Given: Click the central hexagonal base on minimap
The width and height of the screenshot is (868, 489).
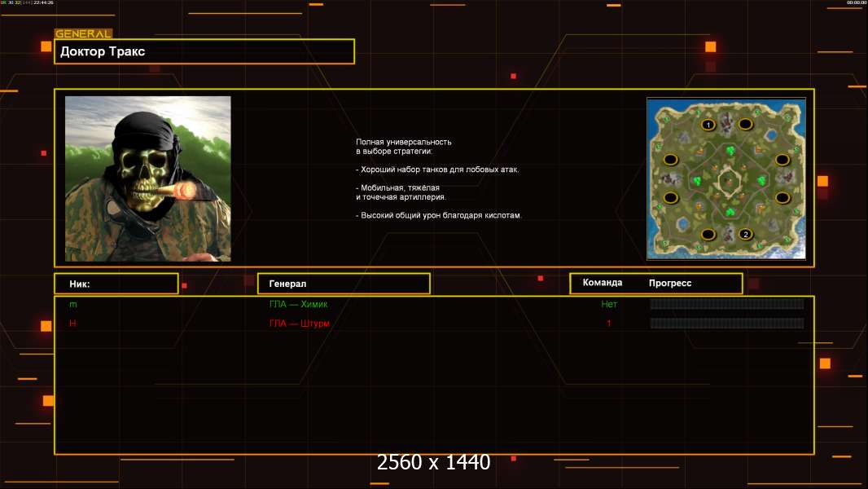Looking at the screenshot, I should click(x=727, y=180).
